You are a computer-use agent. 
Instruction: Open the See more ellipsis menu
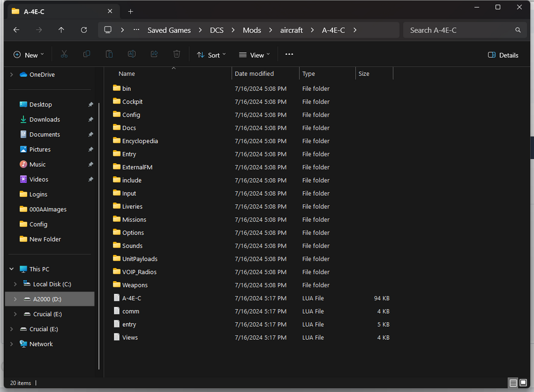(289, 54)
